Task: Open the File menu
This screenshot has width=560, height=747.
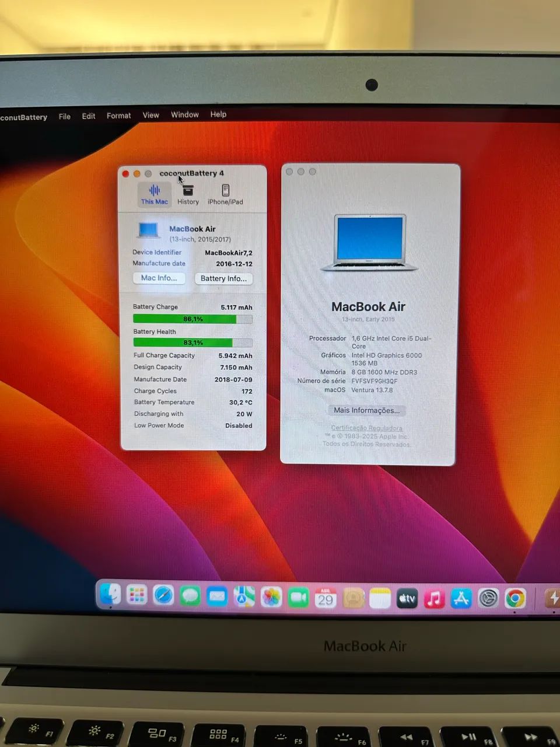Action: [65, 117]
